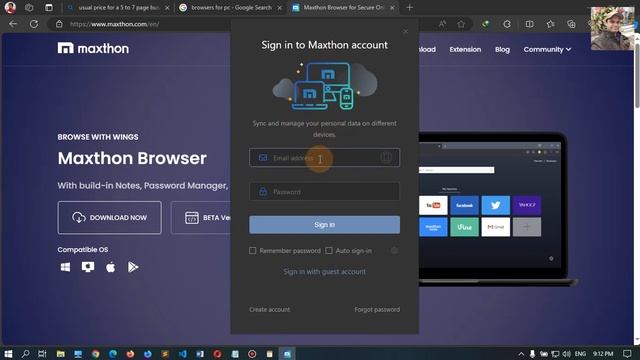Tick the Remember password checkbox
Screen dimensions: 640x360
[x=253, y=251]
